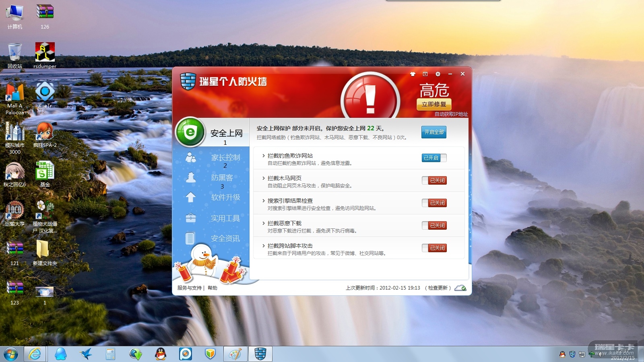This screenshot has width=644, height=362.
Task: Click the Rising firewall shield logo
Action: coord(188,82)
